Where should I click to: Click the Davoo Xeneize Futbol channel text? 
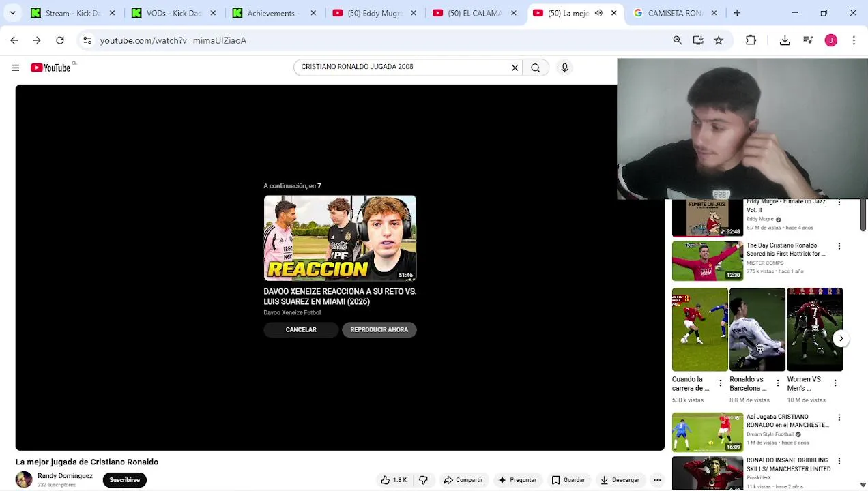point(292,313)
